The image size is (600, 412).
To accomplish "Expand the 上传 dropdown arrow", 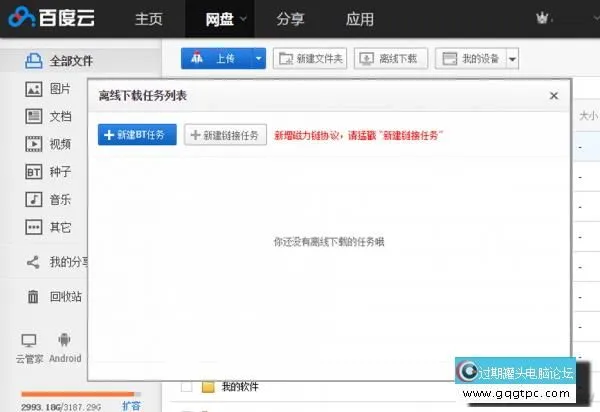I will tap(259, 59).
